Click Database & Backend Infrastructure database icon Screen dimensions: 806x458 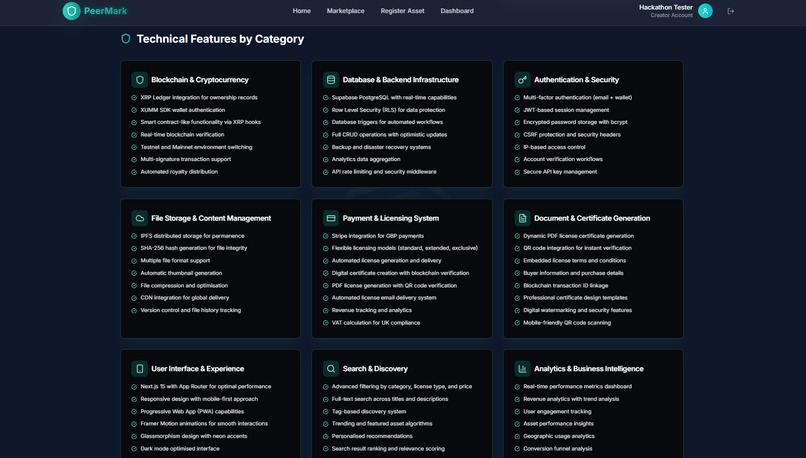coord(331,80)
